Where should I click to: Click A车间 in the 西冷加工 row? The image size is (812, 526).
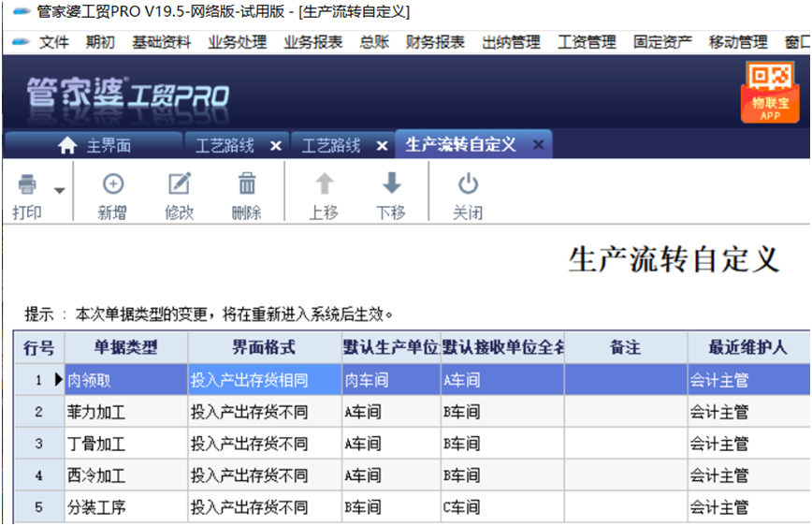391,475
